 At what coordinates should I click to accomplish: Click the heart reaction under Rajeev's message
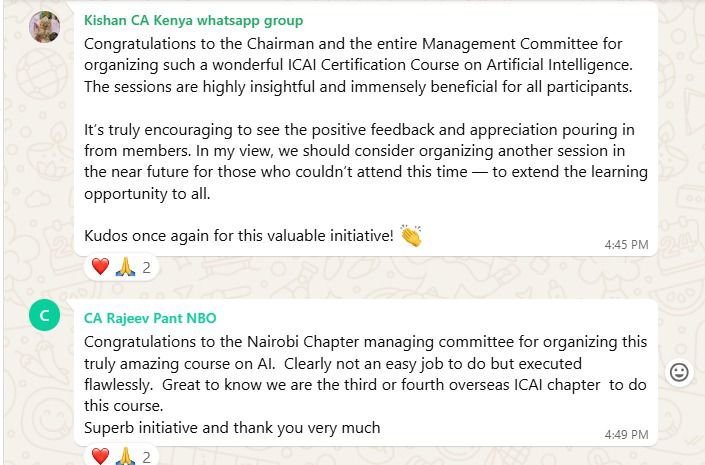[100, 457]
